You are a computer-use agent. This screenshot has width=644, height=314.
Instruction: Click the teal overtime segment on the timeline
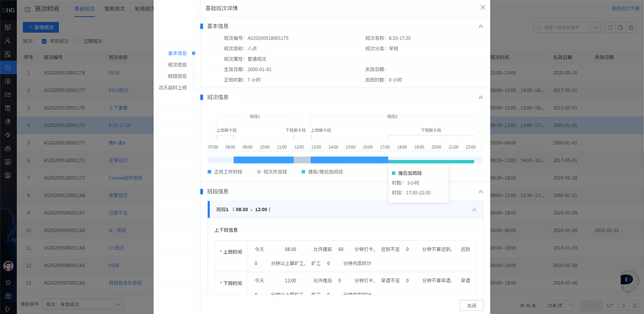click(431, 161)
